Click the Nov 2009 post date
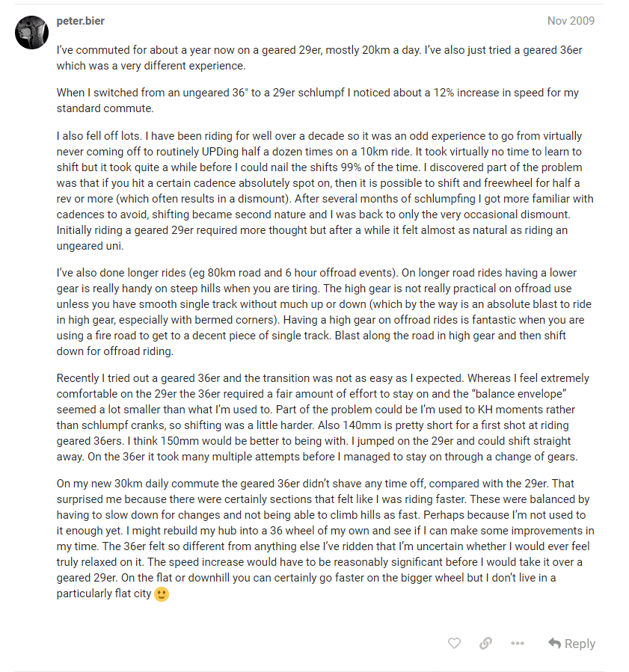The width and height of the screenshot is (629, 672). click(571, 21)
